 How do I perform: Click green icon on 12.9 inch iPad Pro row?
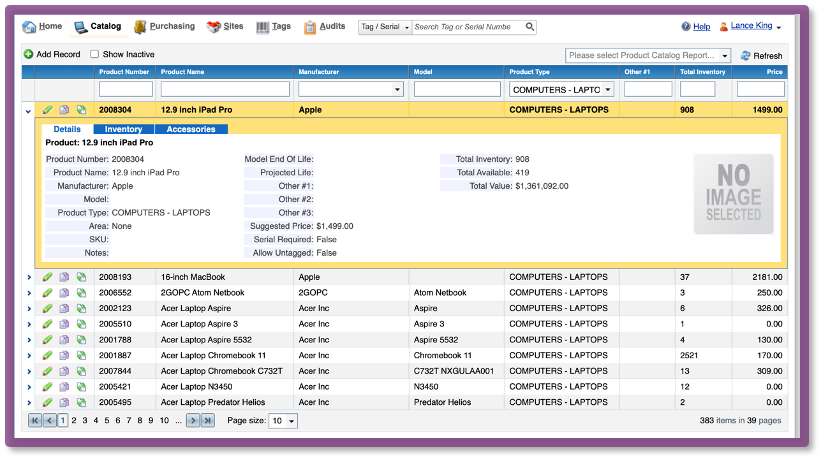pos(81,110)
